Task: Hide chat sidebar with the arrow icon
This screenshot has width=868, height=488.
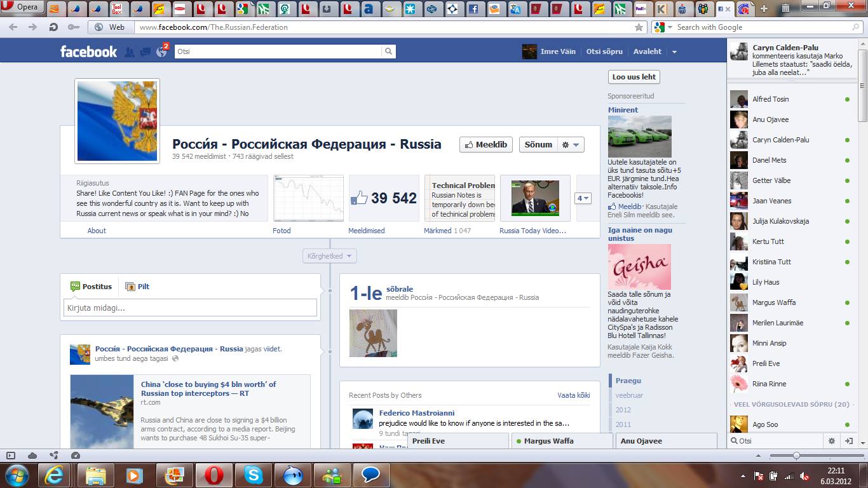Action: tap(848, 441)
